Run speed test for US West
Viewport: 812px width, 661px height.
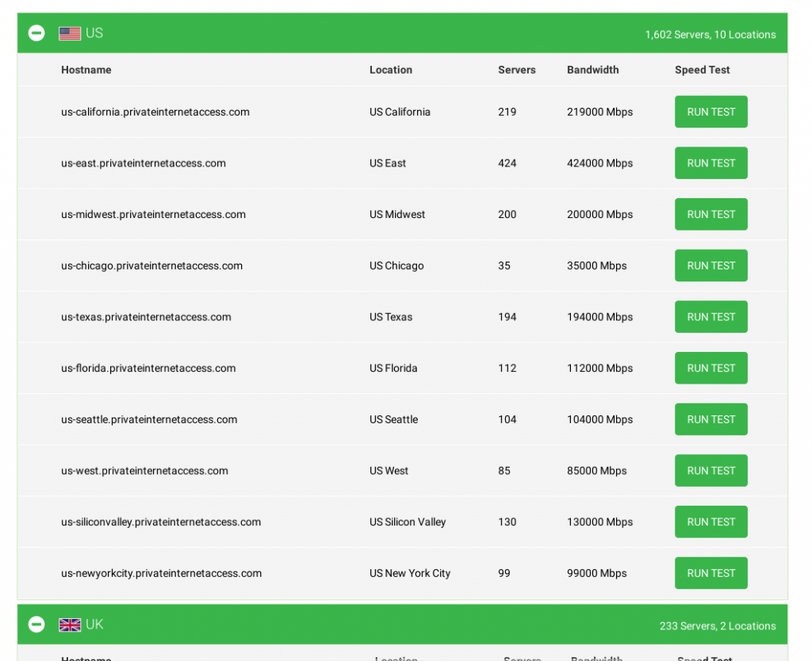[x=711, y=471]
